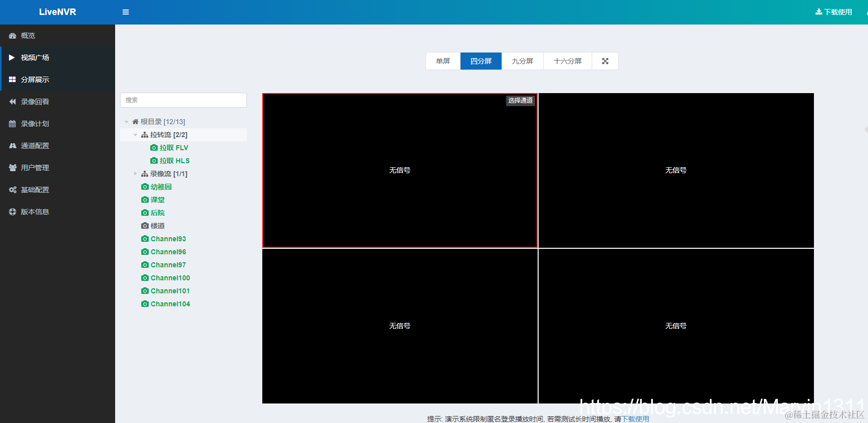
Task: Click camera icon next to 后院
Action: 145,213
